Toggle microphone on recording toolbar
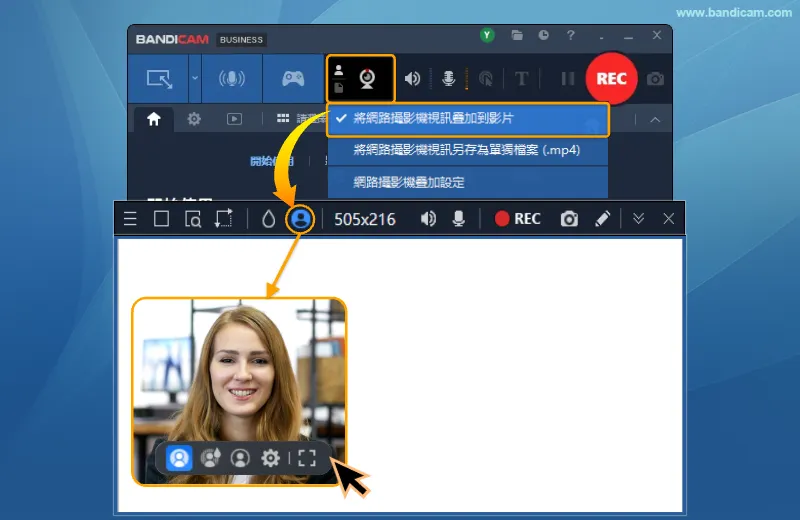Screen dimensions: 800x520 459,219
